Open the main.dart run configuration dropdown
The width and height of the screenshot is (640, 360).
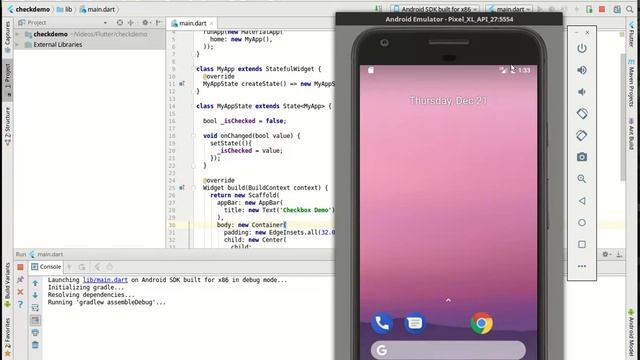click(509, 9)
